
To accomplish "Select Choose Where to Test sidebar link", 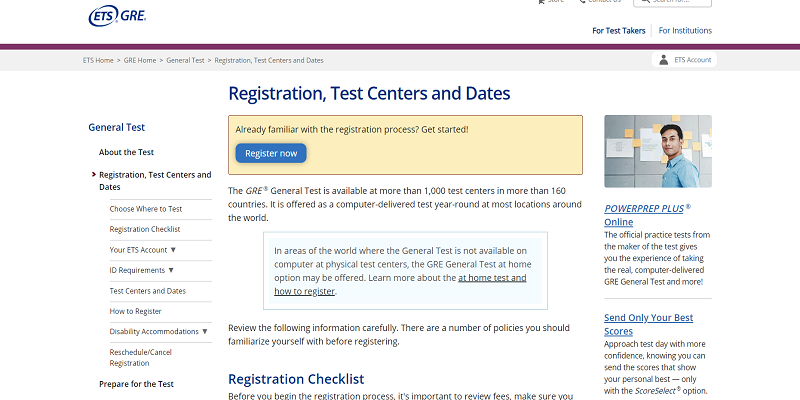I will (146, 209).
